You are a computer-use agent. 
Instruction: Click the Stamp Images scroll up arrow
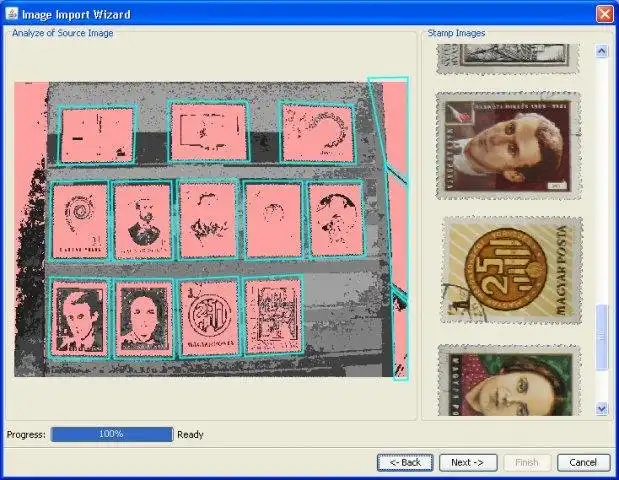pos(602,51)
